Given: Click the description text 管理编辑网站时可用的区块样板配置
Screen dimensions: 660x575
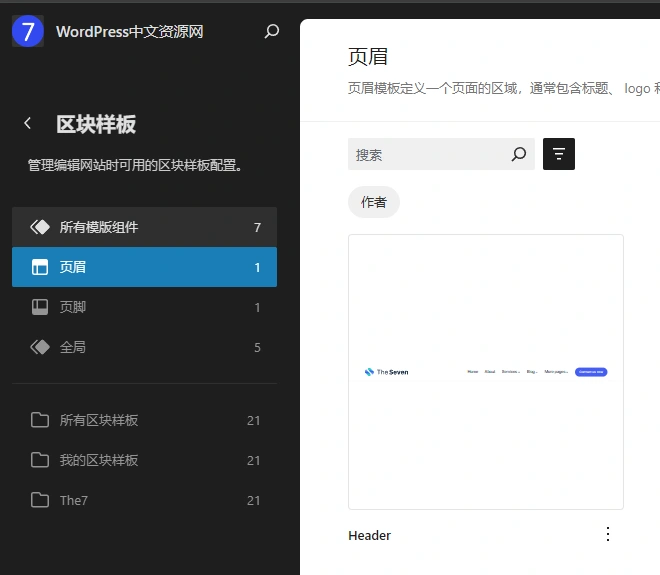Looking at the screenshot, I should [135, 165].
